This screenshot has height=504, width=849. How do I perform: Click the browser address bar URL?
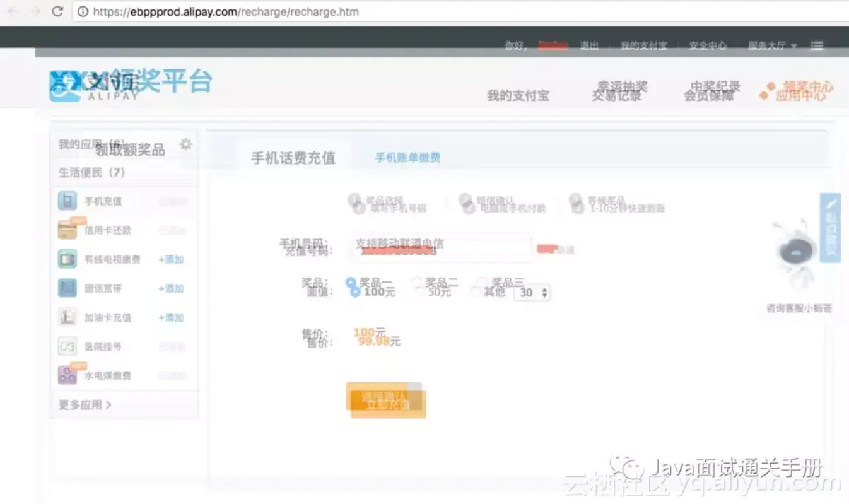tap(226, 11)
